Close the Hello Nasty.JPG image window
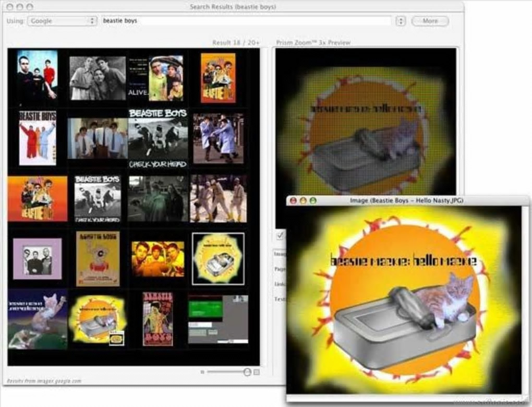532x407 pixels. [x=294, y=200]
